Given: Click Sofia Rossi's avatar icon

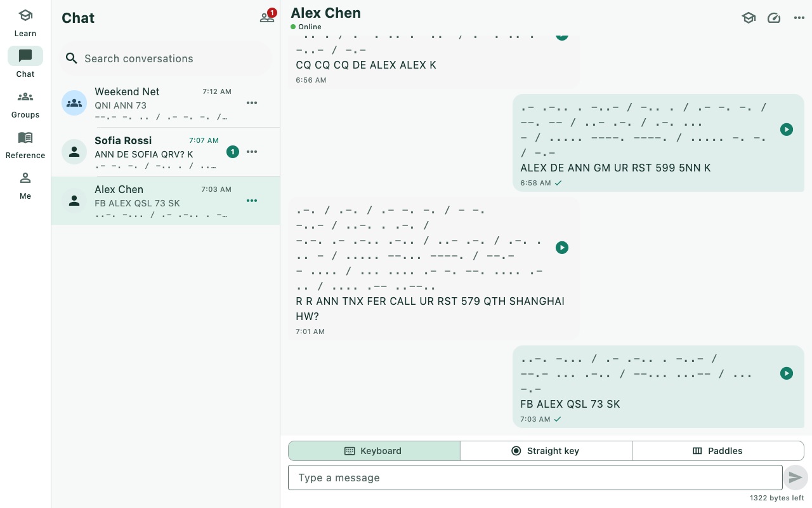Looking at the screenshot, I should pyautogui.click(x=74, y=152).
